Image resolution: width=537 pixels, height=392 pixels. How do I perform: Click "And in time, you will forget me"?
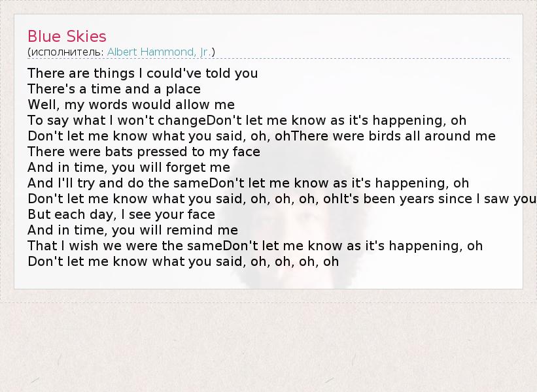point(129,167)
